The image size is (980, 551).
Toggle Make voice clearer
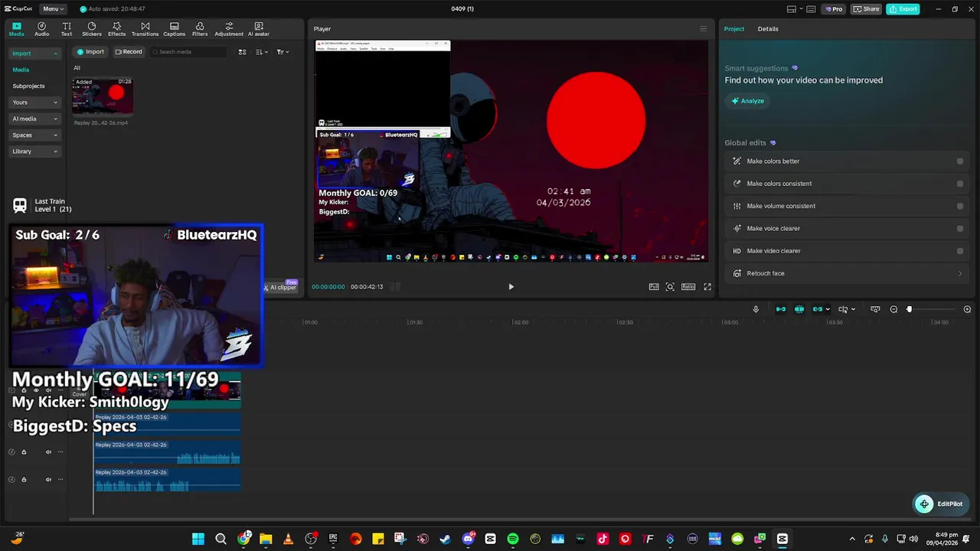coord(959,228)
